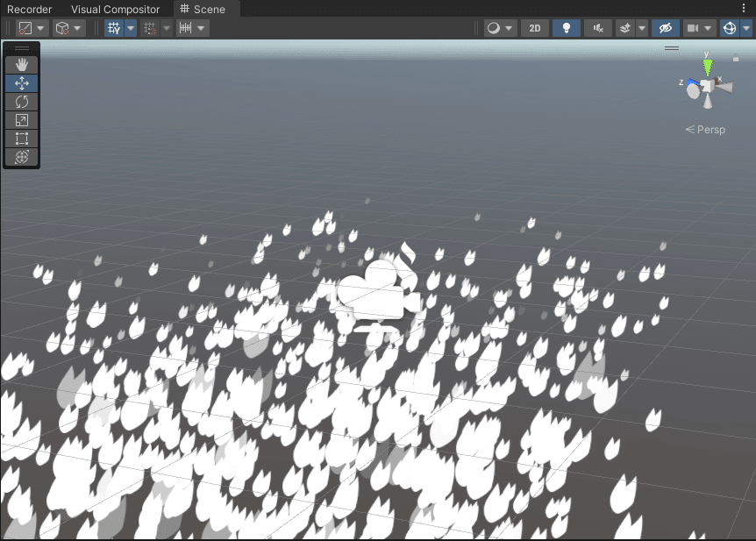This screenshot has height=541, width=756.
Task: Open the grid snapping settings dropdown arrow
Action: coord(167,28)
